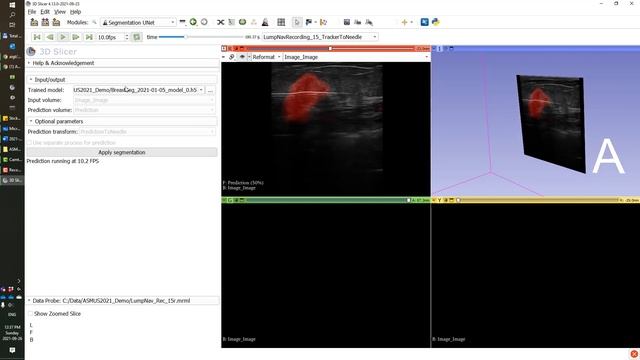Open the Edit menu
The image size is (640, 360).
coord(45,12)
